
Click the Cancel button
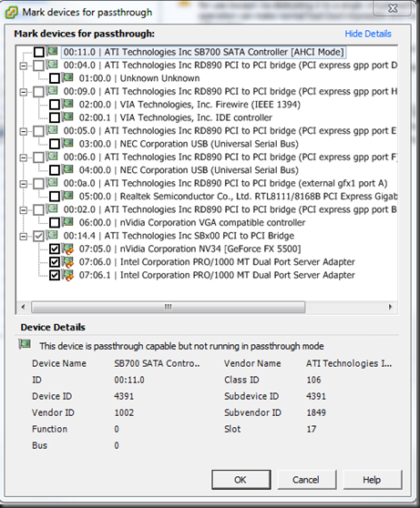306,480
